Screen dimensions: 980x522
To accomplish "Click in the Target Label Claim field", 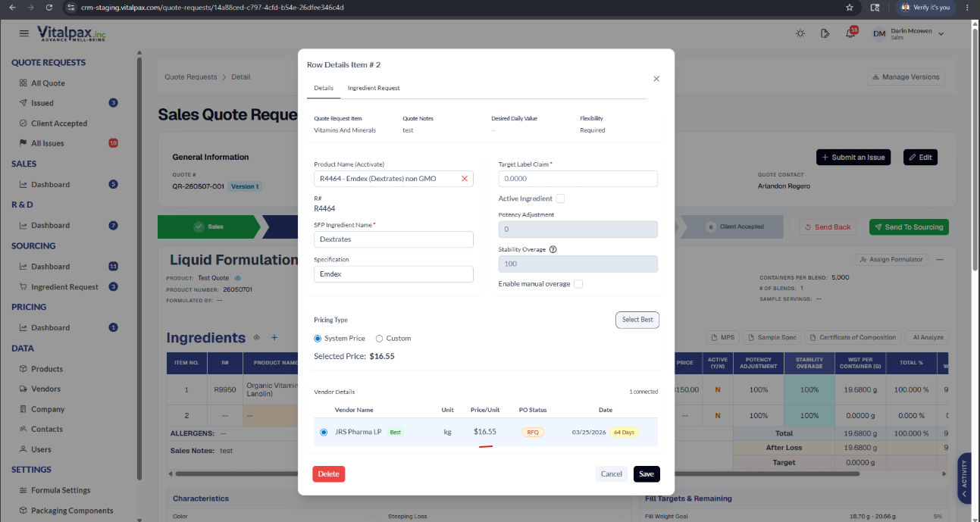I will 578,179.
